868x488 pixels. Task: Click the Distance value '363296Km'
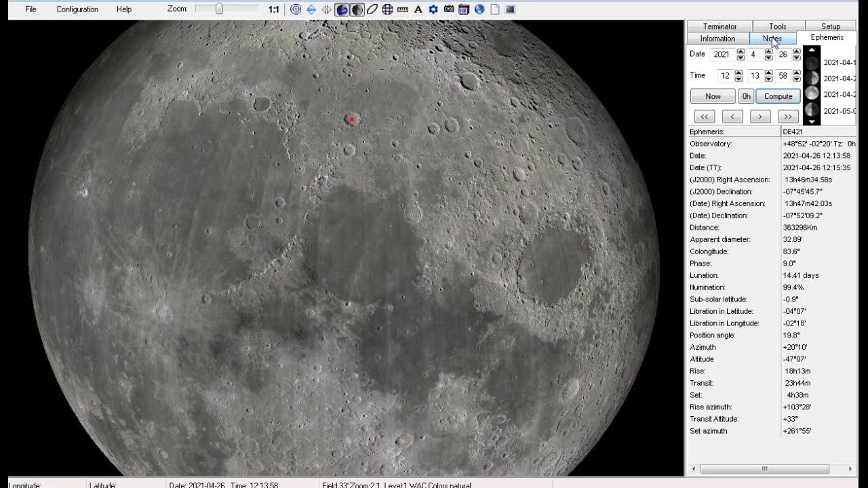[x=800, y=228]
